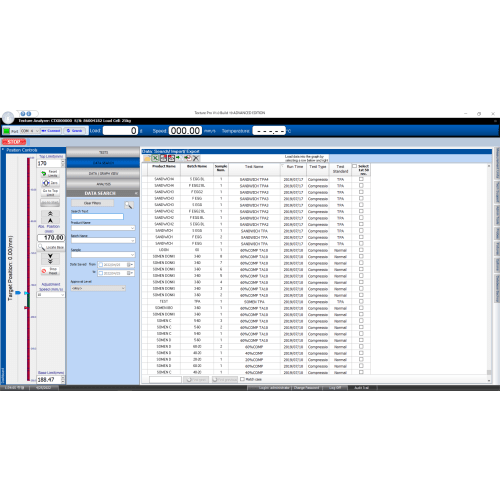Viewport: 500px width, 500px height.
Task: Click the Excel export icon
Action: click(x=155, y=158)
